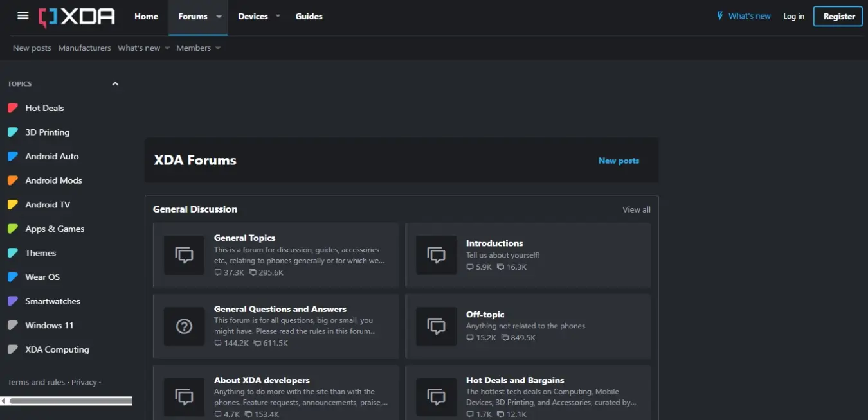
Task: Select Hot Deals in the topics sidebar
Action: [44, 108]
